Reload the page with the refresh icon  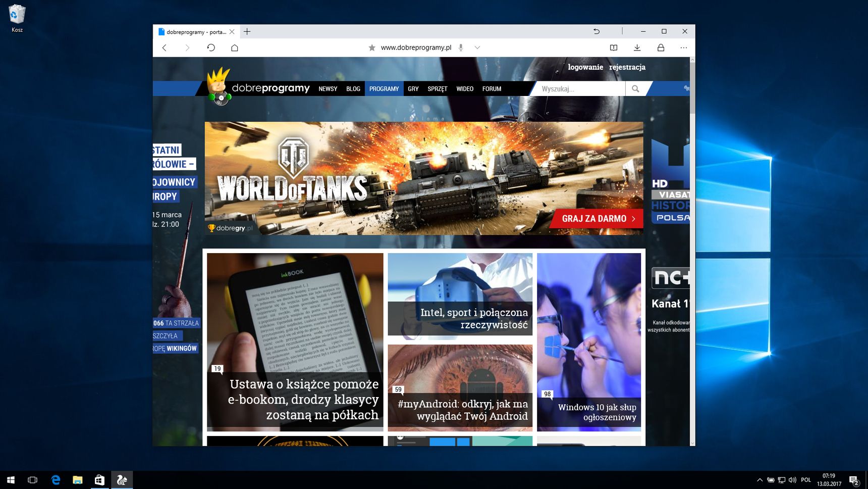point(211,47)
